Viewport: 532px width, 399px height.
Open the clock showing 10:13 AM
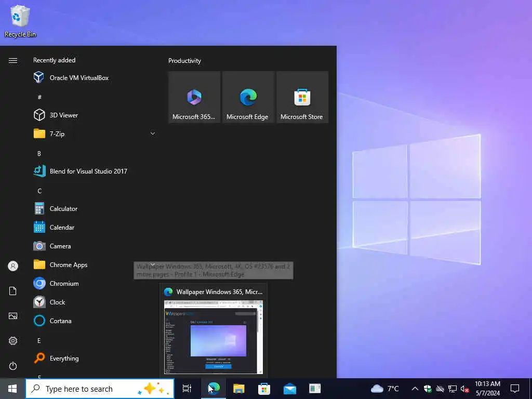click(x=487, y=389)
